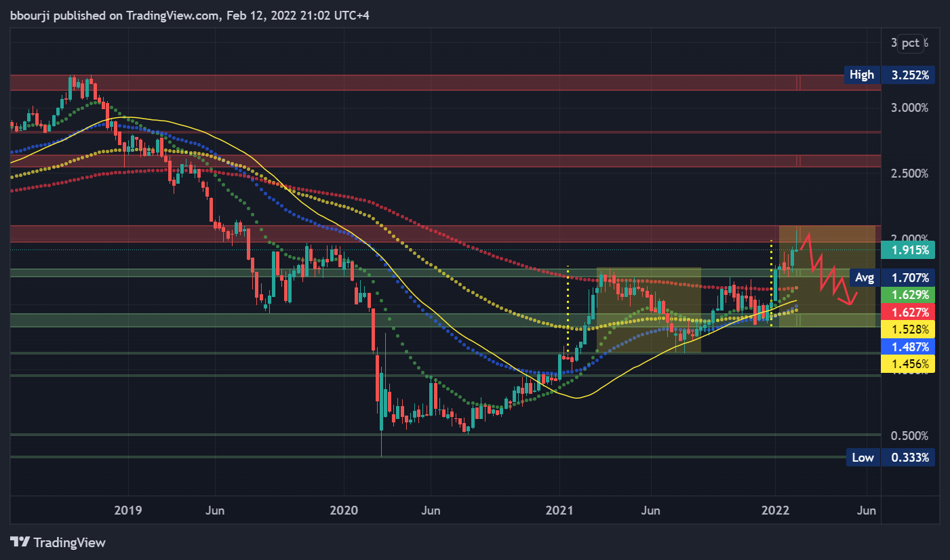Select the High 3.252% price label
Image resolution: width=950 pixels, height=560 pixels.
point(890,75)
